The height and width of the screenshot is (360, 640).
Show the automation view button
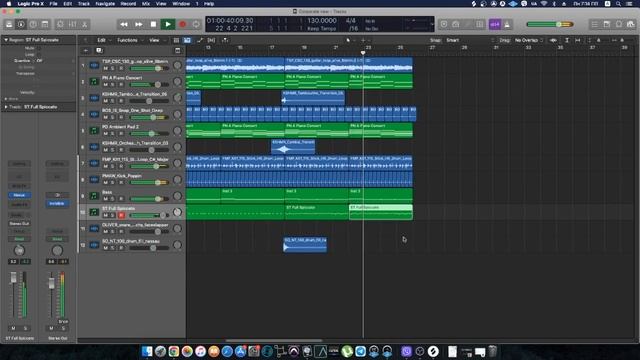(x=200, y=40)
